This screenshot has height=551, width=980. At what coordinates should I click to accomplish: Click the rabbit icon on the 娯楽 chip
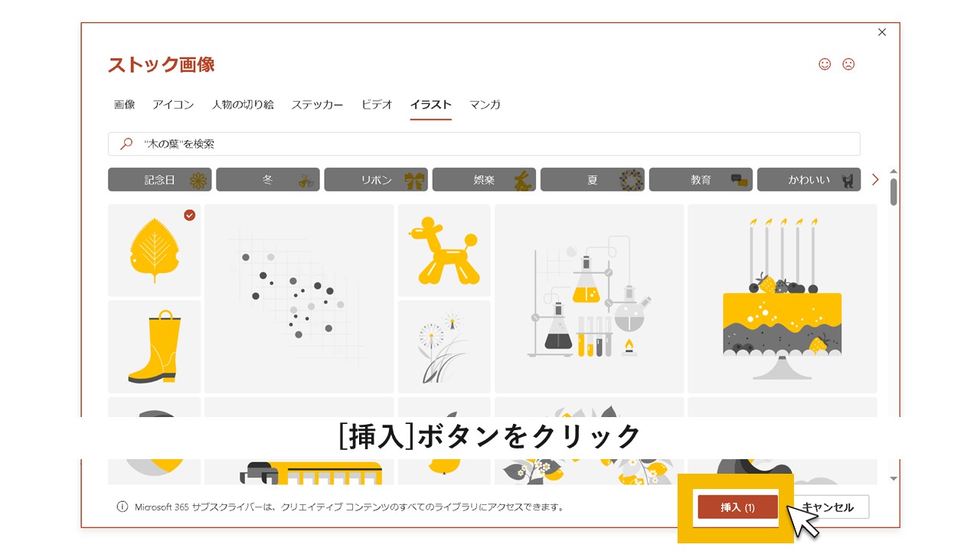pyautogui.click(x=523, y=179)
